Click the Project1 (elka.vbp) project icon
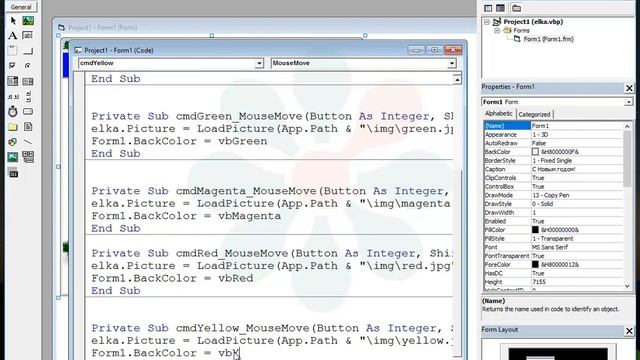 click(x=497, y=22)
